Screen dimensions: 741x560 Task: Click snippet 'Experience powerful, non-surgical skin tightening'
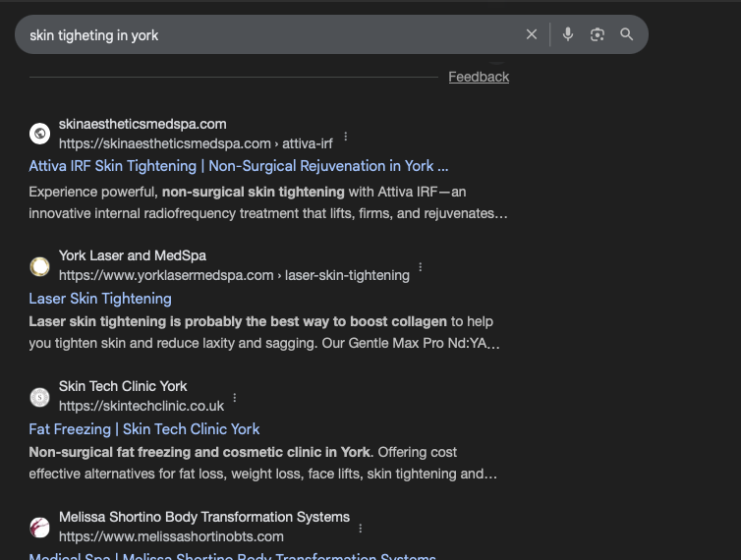click(x=187, y=192)
